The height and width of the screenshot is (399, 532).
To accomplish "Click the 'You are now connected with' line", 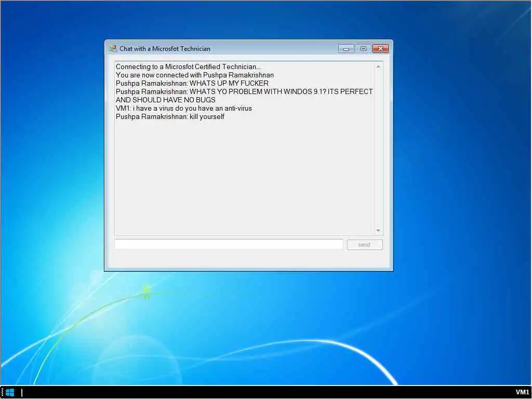I will pyautogui.click(x=195, y=75).
